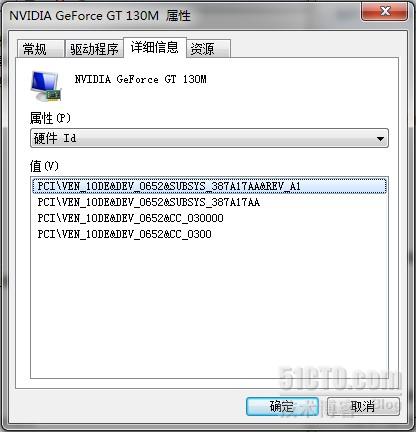Close the properties dialog with the X

click(384, 12)
